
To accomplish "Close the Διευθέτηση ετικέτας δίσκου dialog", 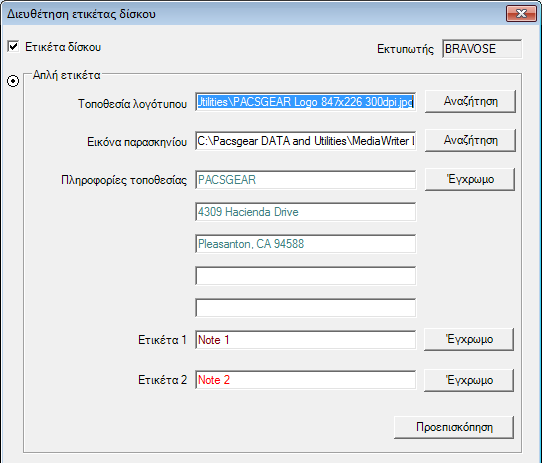I will tap(521, 13).
